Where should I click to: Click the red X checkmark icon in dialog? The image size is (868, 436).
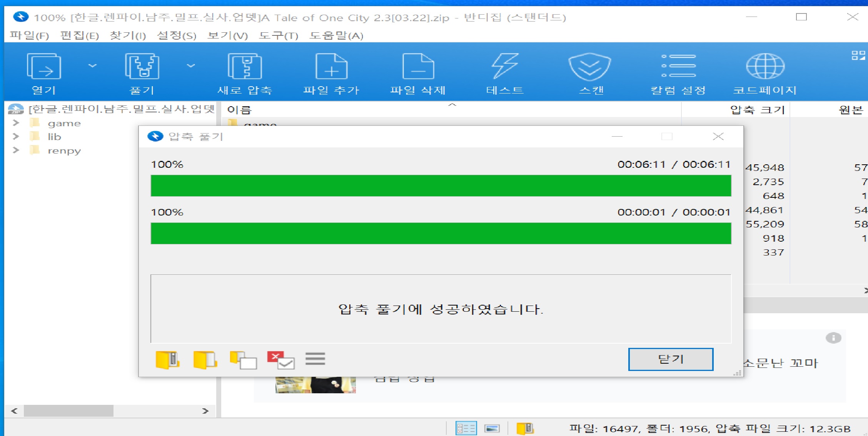click(x=280, y=360)
